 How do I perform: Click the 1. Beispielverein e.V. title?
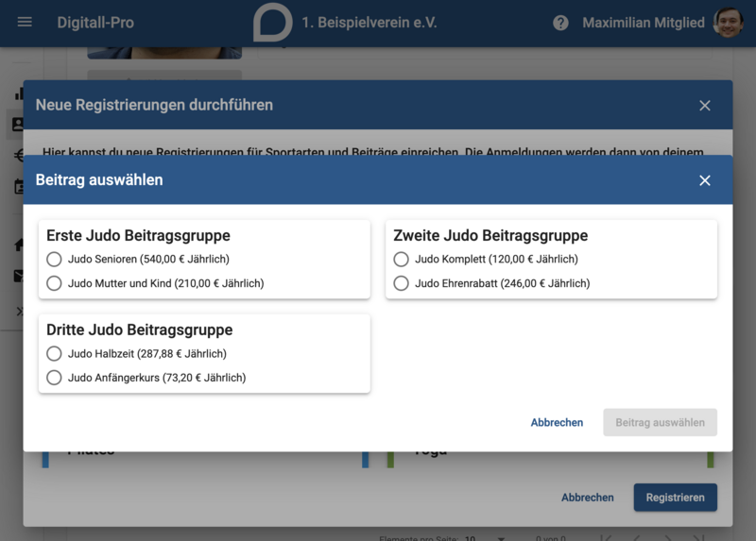(x=369, y=23)
